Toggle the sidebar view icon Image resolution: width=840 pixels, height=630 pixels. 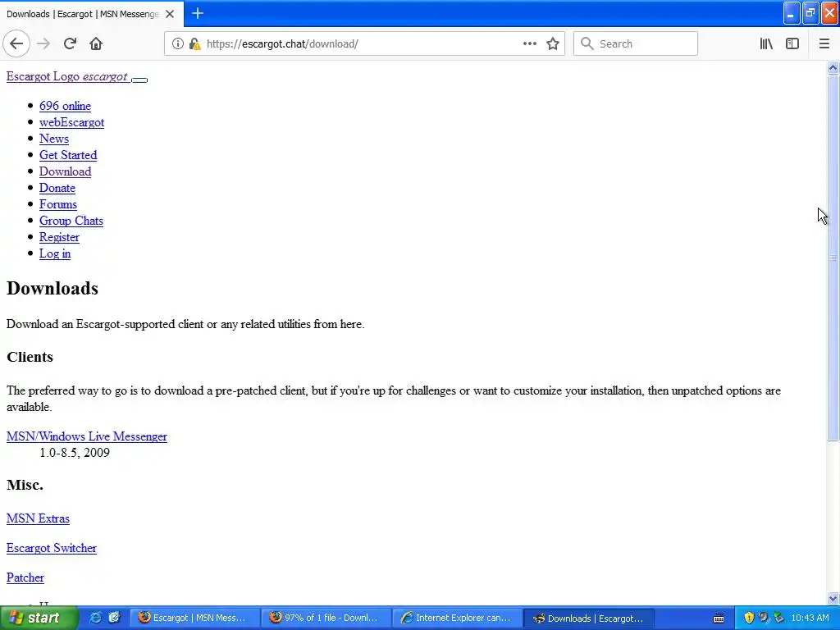click(792, 44)
